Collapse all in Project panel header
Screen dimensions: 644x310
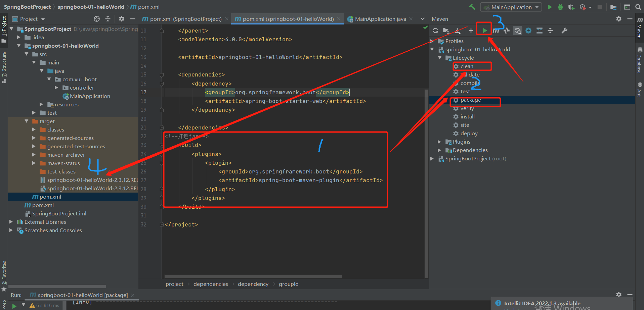point(108,19)
